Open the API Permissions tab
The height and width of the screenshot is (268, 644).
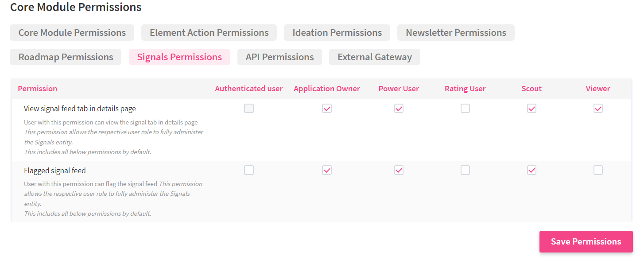pyautogui.click(x=279, y=57)
